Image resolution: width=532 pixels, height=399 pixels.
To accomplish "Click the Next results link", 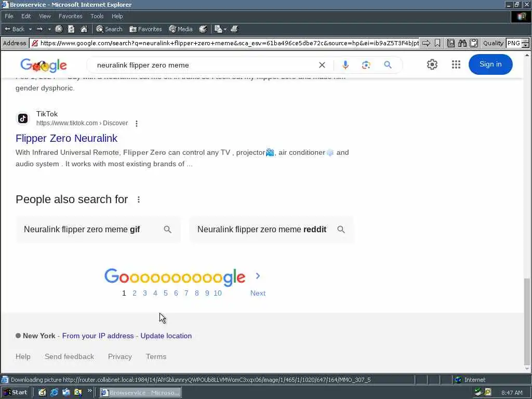I will pos(258,293).
